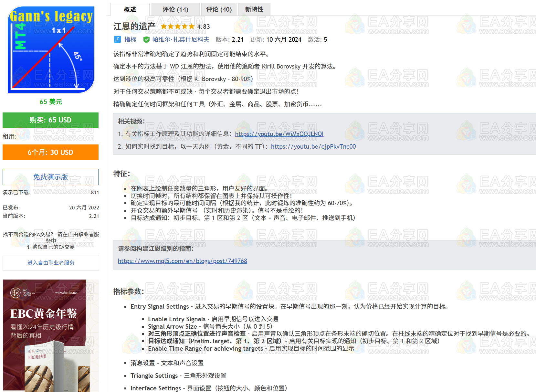This screenshot has height=392, width=536.
Task: Open the 新特性 tab
Action: [x=254, y=9]
